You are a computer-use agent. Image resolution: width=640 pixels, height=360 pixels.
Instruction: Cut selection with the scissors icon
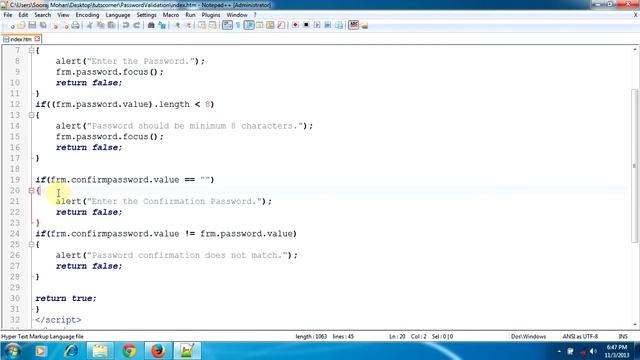point(89,25)
